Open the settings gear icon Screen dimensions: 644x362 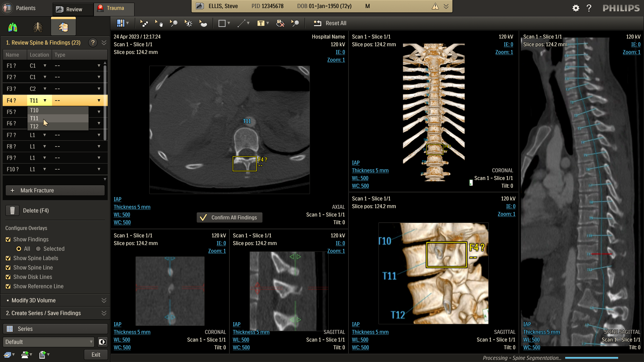tap(576, 8)
